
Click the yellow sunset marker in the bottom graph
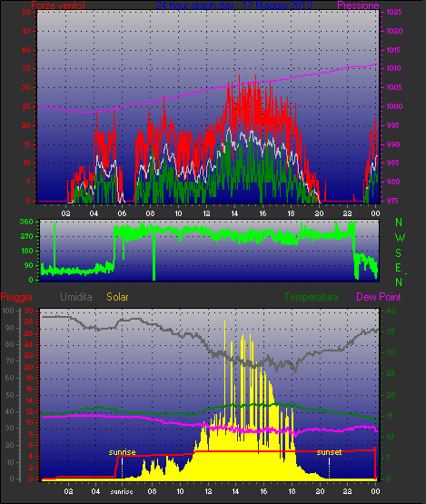tap(329, 452)
